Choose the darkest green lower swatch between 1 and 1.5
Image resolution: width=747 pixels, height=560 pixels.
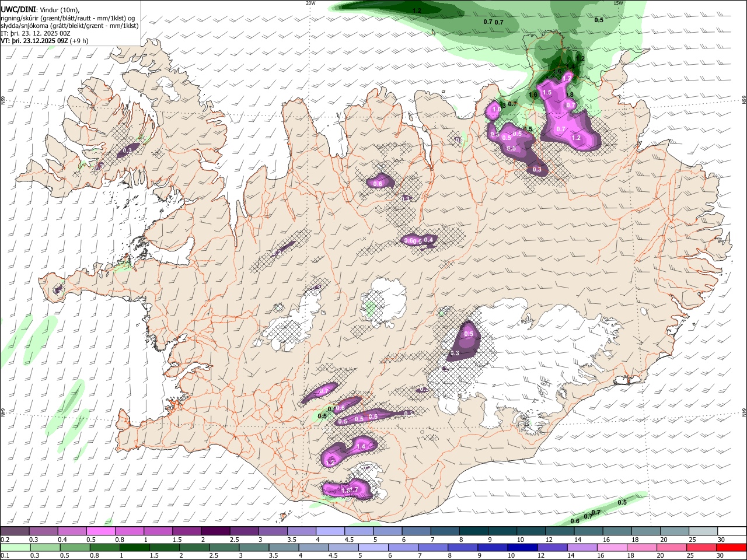click(x=135, y=547)
